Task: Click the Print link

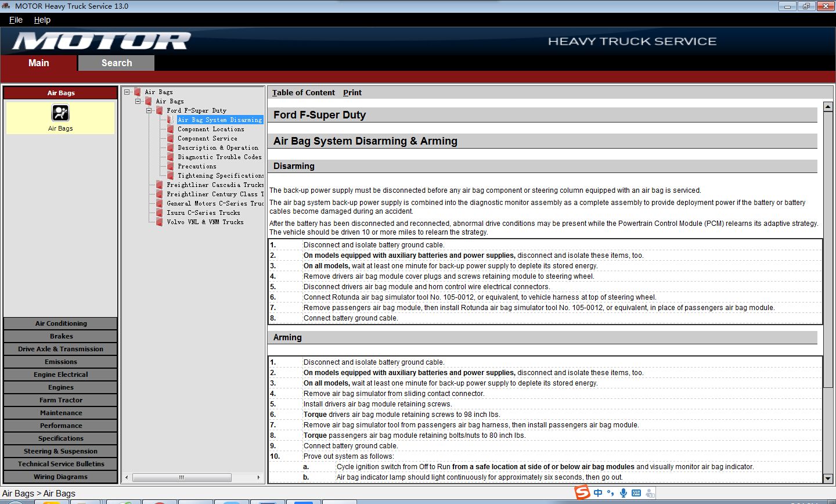Action: pyautogui.click(x=352, y=92)
